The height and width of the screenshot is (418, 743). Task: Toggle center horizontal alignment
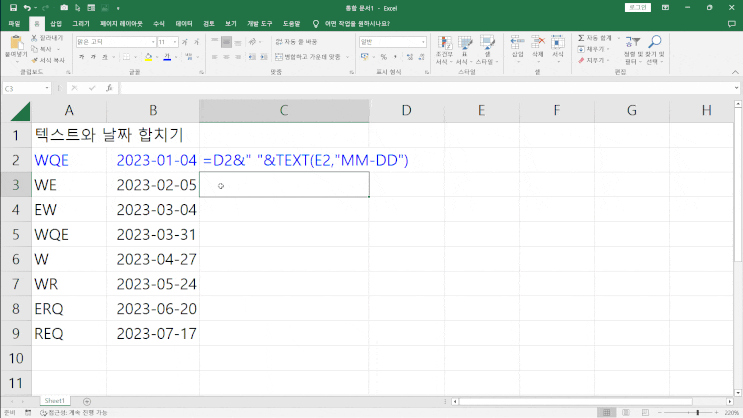click(226, 57)
